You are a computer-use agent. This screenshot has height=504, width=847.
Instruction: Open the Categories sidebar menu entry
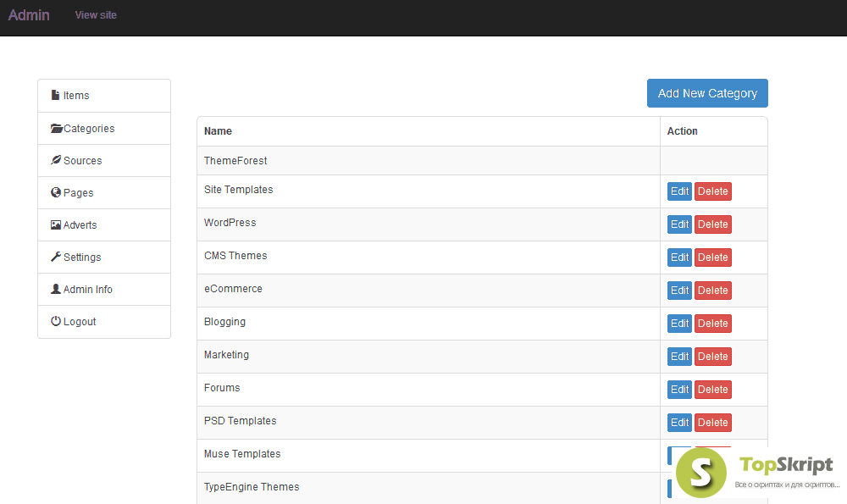point(104,129)
